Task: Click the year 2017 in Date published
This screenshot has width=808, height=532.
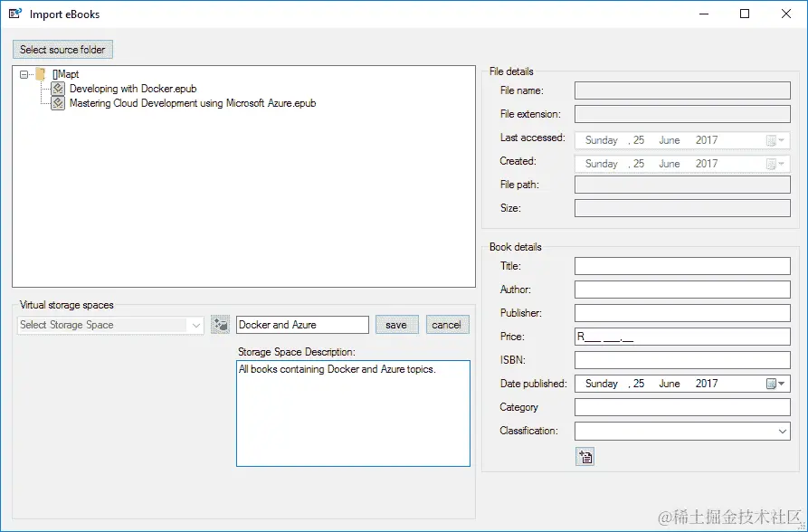Action: tap(707, 384)
